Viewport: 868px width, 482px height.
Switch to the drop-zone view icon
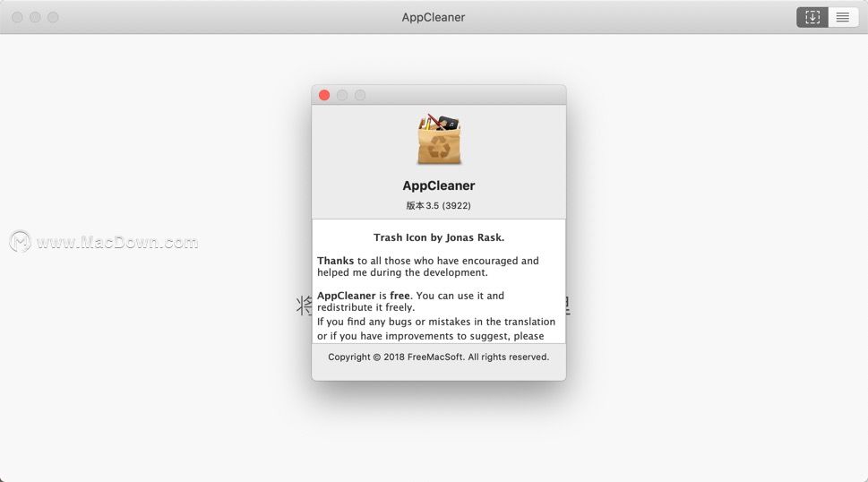(x=812, y=17)
